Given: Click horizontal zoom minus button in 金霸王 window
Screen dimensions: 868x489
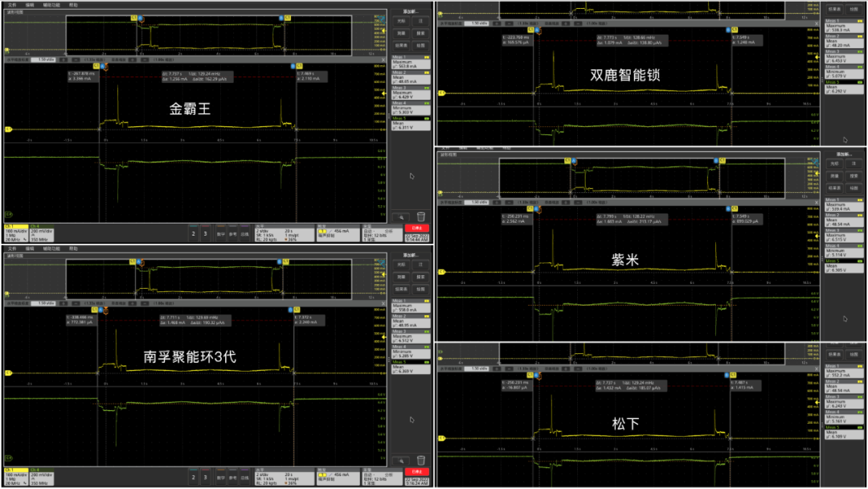Looking at the screenshot, I should click(76, 60).
